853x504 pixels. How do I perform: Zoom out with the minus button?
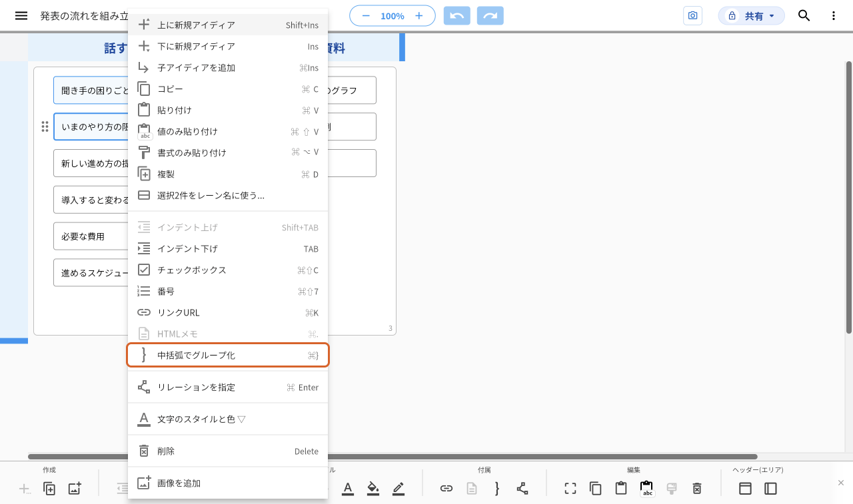pos(366,15)
